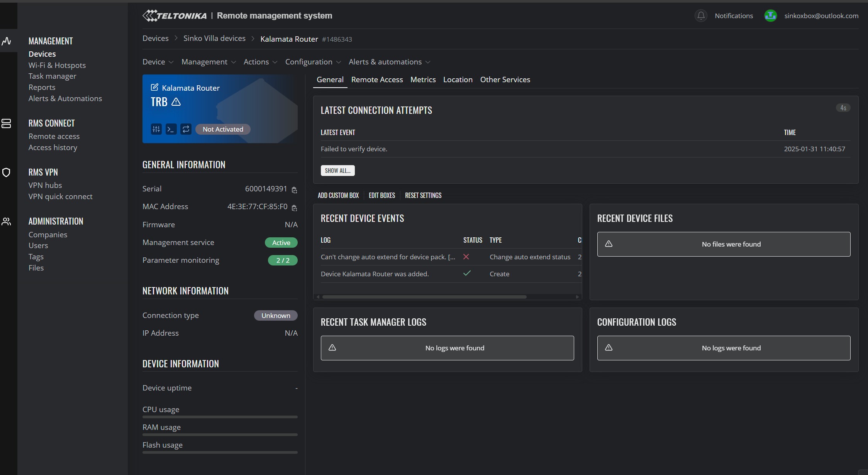Open Wi-Fi & Hotspots in sidebar
Viewport: 868px width, 475px height.
coord(57,65)
